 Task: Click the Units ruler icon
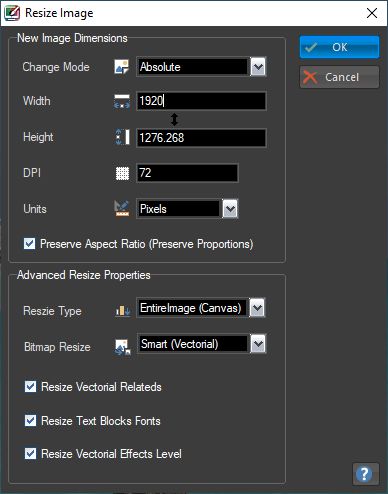122,208
